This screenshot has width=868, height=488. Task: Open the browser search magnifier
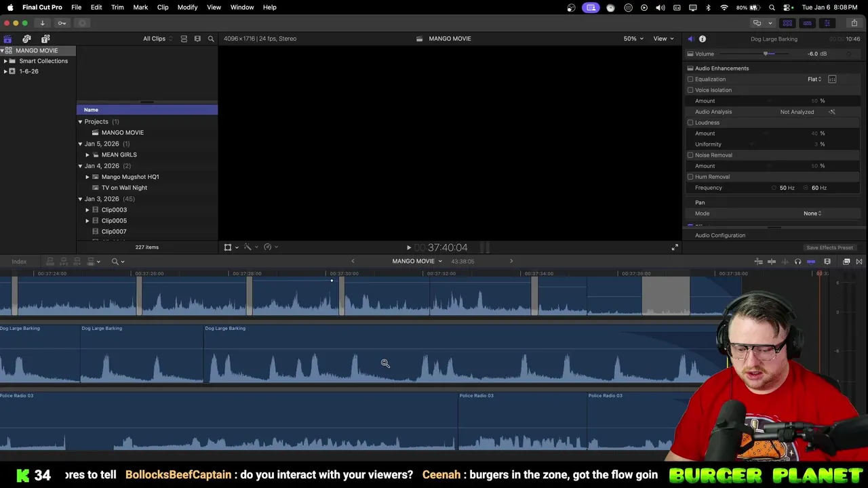click(x=211, y=39)
